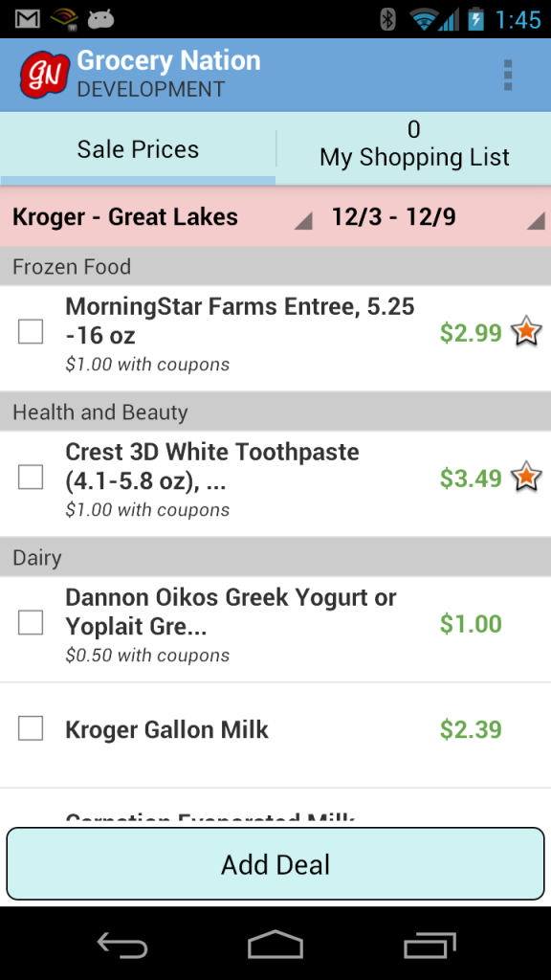The width and height of the screenshot is (551, 980).
Task: Tap the Gmail notification icon in status bar
Action: click(x=28, y=19)
